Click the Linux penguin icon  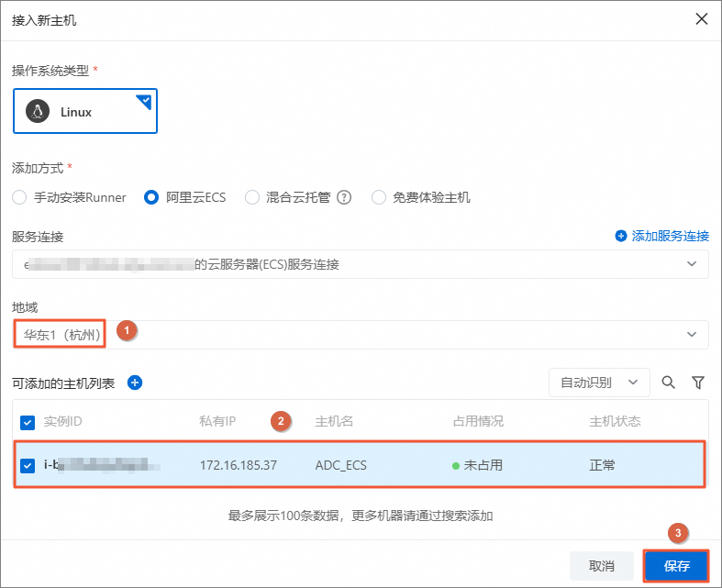pyautogui.click(x=38, y=111)
